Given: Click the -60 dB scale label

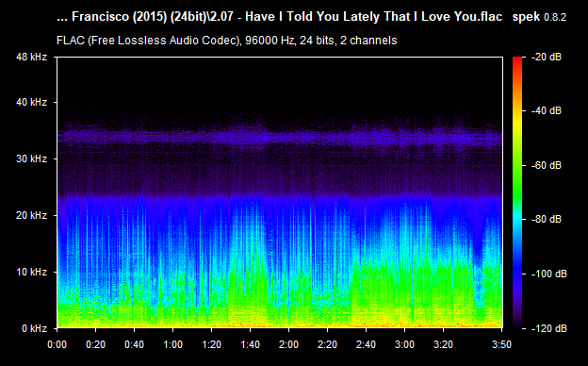Looking at the screenshot, I should [x=547, y=165].
